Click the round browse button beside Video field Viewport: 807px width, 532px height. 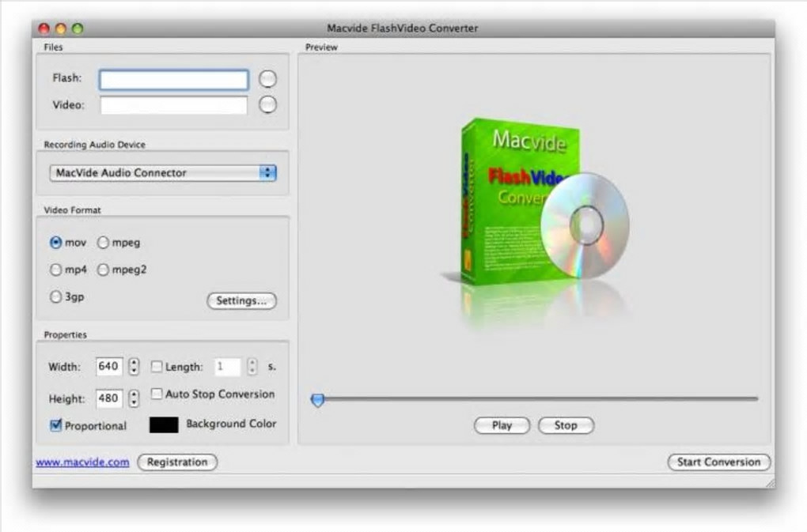coord(267,105)
